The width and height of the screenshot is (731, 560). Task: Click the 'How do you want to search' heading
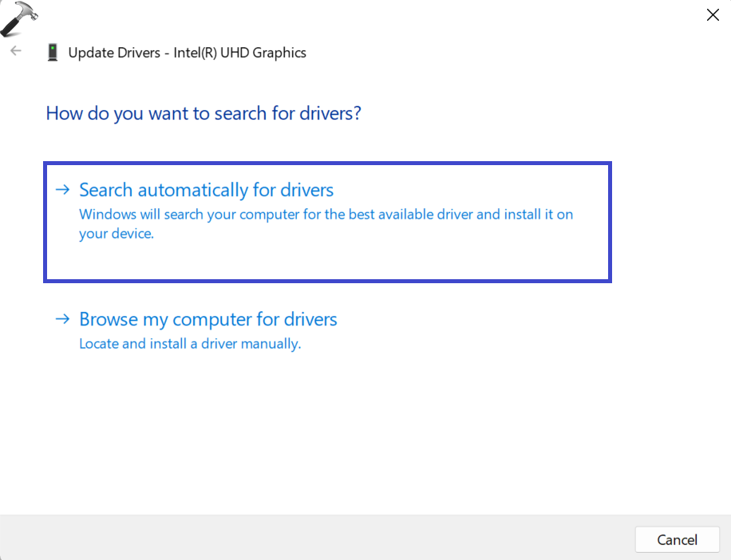click(203, 113)
